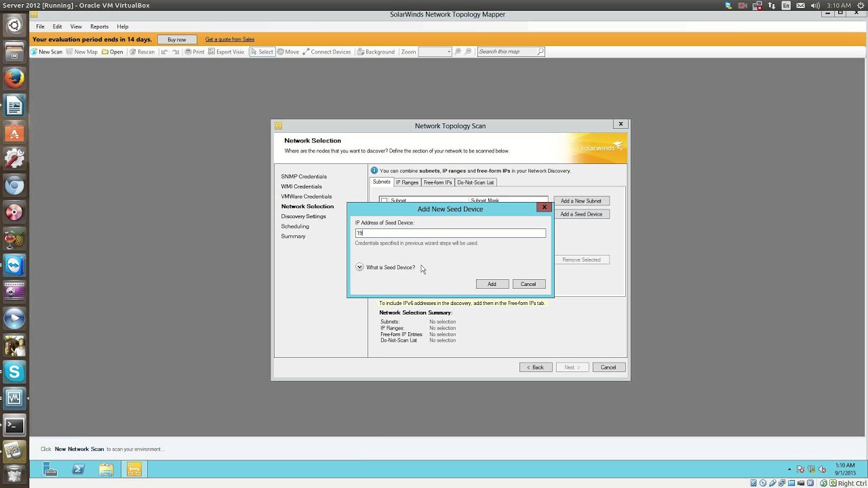Viewport: 868px width, 488px height.
Task: Open the File menu
Action: point(40,26)
